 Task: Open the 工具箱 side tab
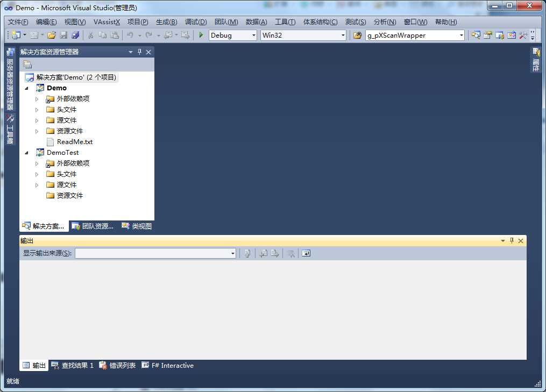(10, 129)
